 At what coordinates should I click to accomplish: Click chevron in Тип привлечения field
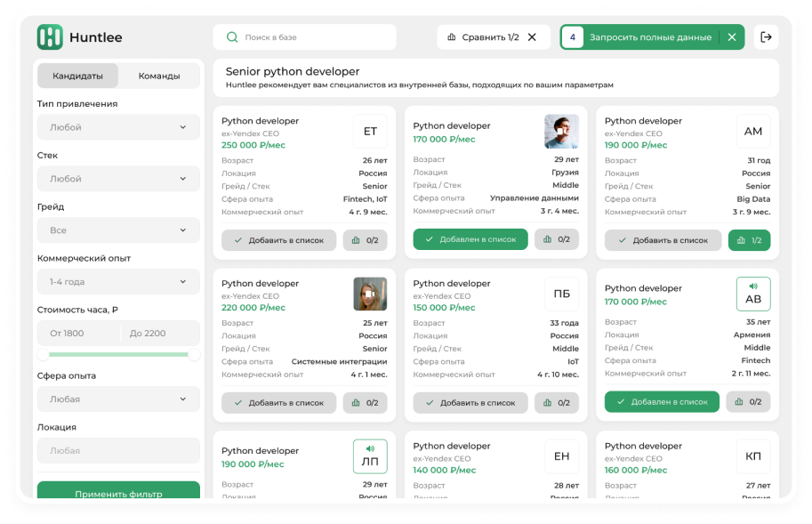[183, 127]
